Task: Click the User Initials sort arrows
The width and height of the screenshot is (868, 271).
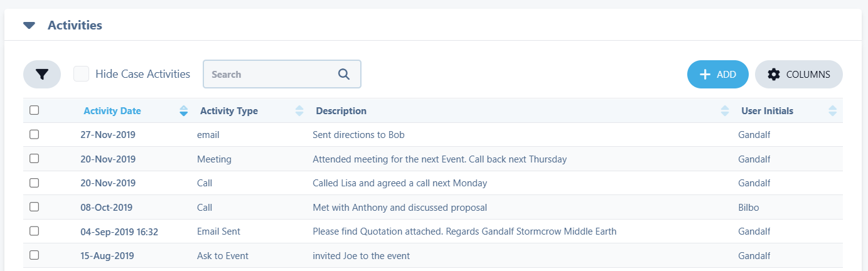Action: coord(832,111)
